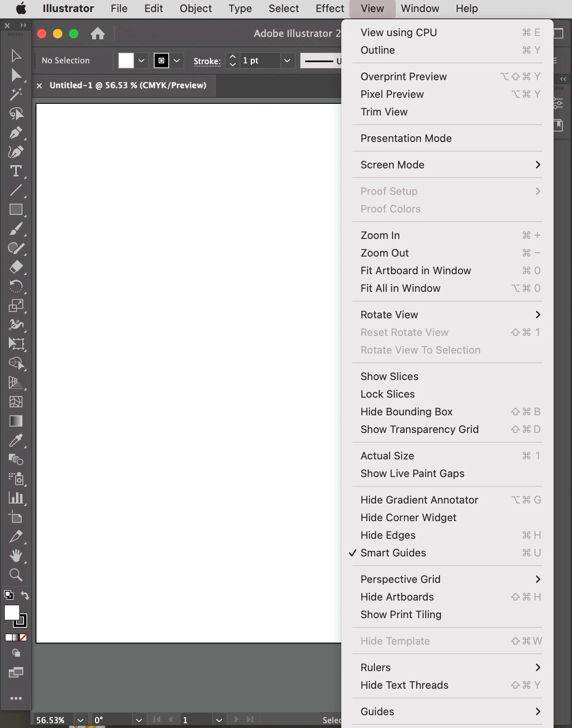The image size is (572, 728).
Task: Toggle Show Print Tiling
Action: click(x=447, y=615)
